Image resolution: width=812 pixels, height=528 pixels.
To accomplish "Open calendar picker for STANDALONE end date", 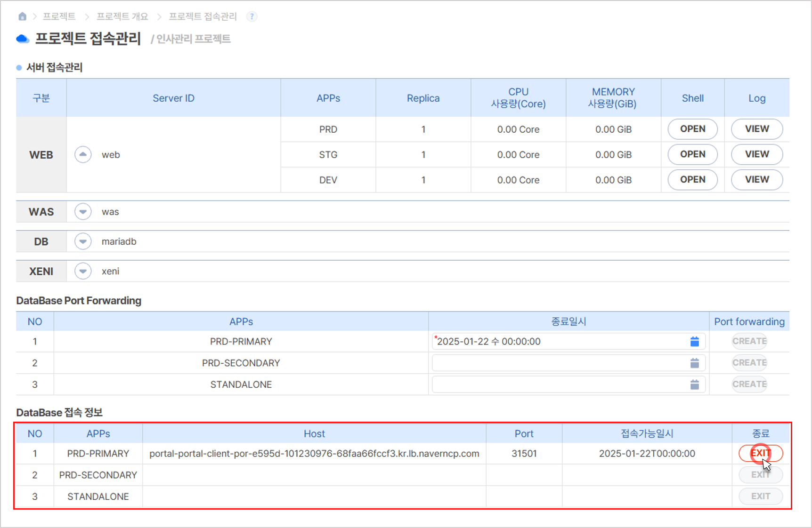I will pos(694,385).
